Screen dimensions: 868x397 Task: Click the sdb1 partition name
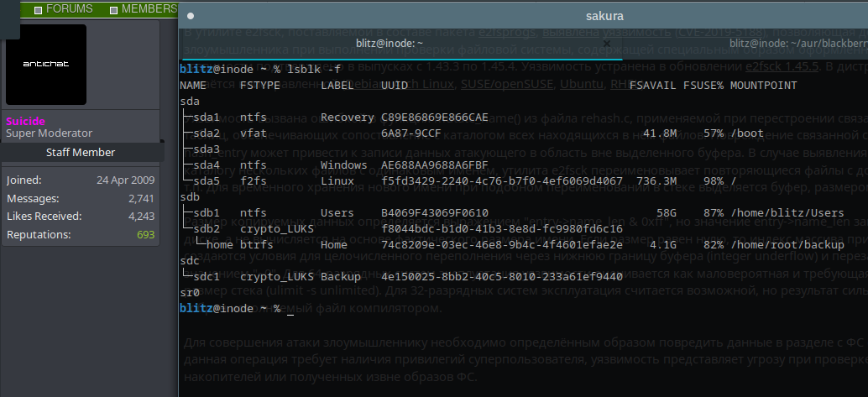(x=207, y=213)
